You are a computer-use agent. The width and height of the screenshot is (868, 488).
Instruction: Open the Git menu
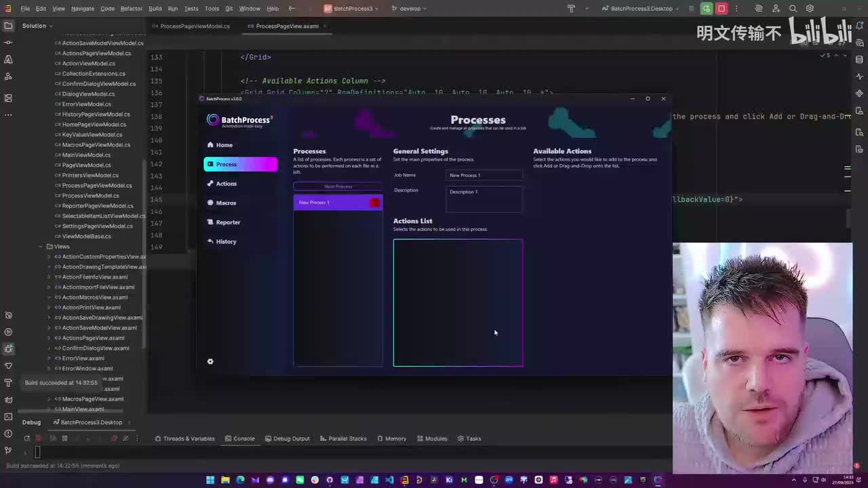point(229,9)
